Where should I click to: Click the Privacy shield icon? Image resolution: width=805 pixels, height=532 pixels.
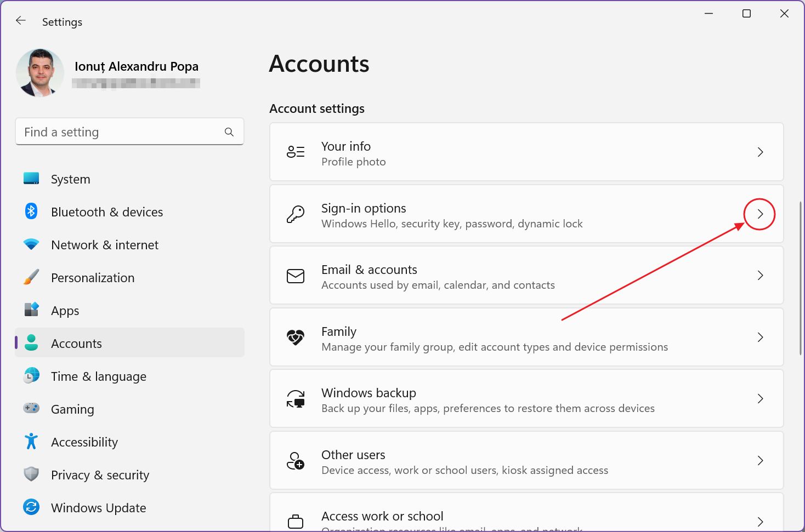31,474
